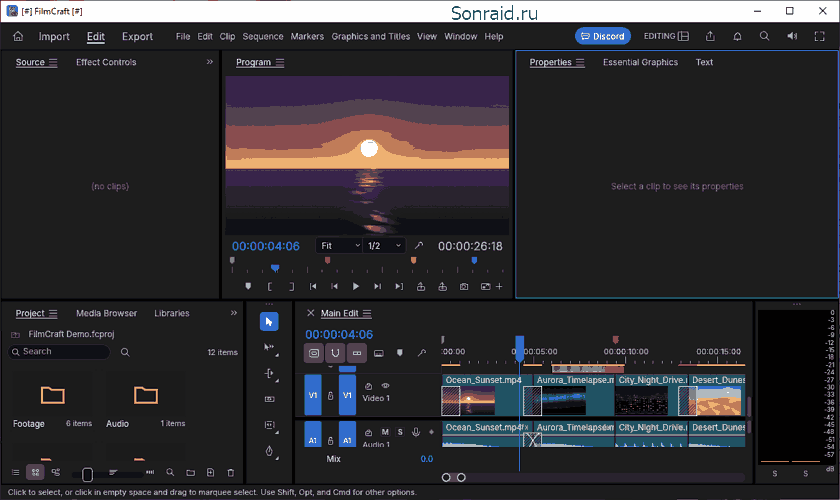Switch Project panel to freeform view

coord(56,472)
